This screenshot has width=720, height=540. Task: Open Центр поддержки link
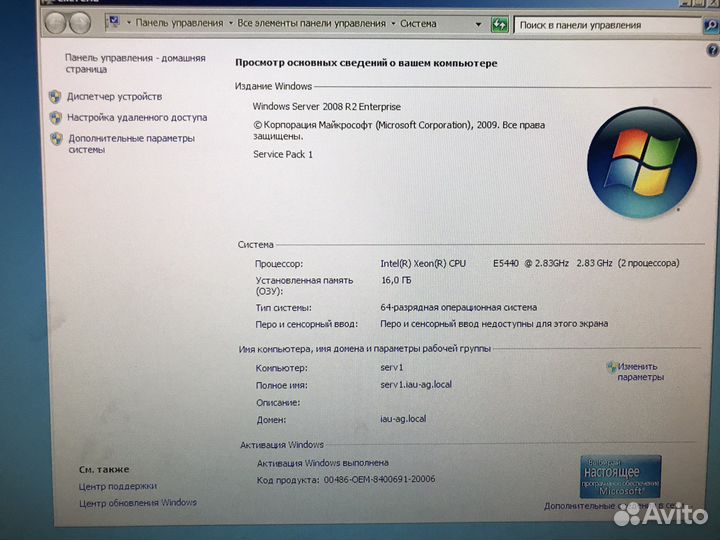coord(118,486)
